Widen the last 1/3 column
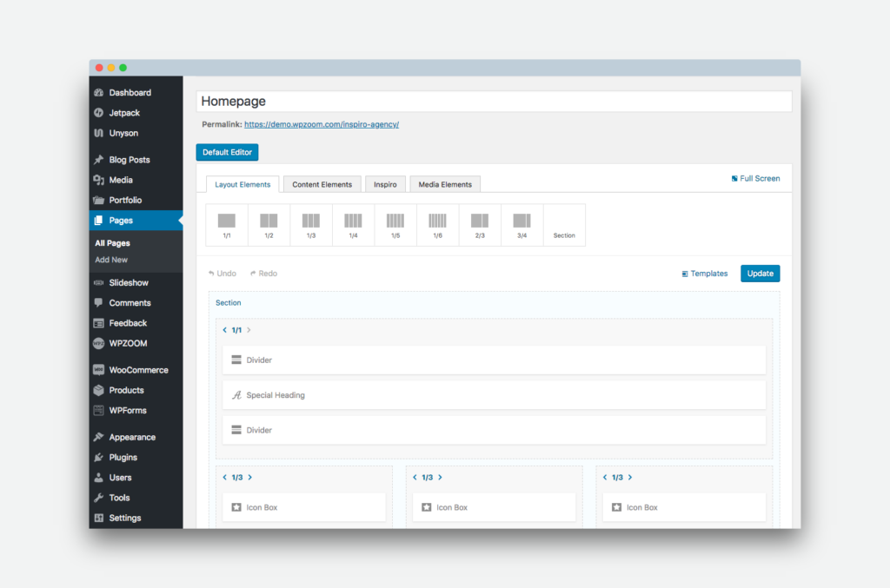 click(x=630, y=478)
